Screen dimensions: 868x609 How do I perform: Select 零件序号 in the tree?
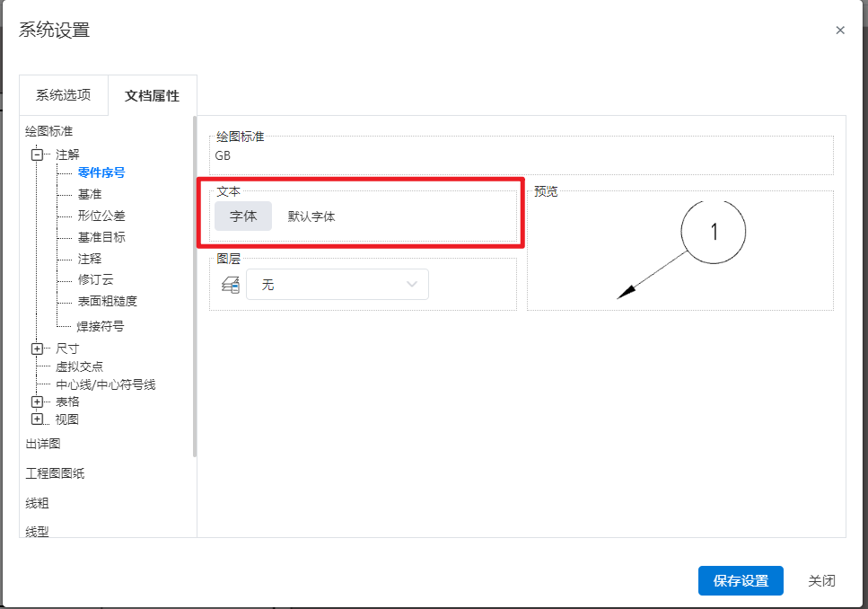[101, 172]
